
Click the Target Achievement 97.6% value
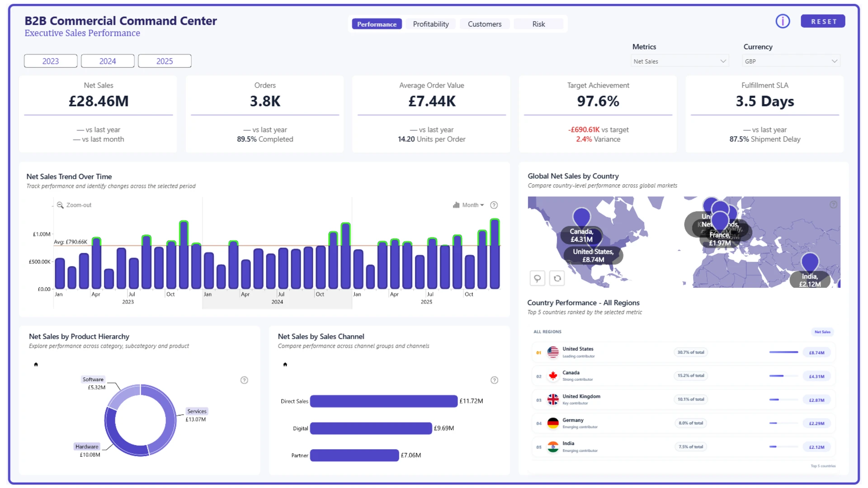click(x=598, y=101)
